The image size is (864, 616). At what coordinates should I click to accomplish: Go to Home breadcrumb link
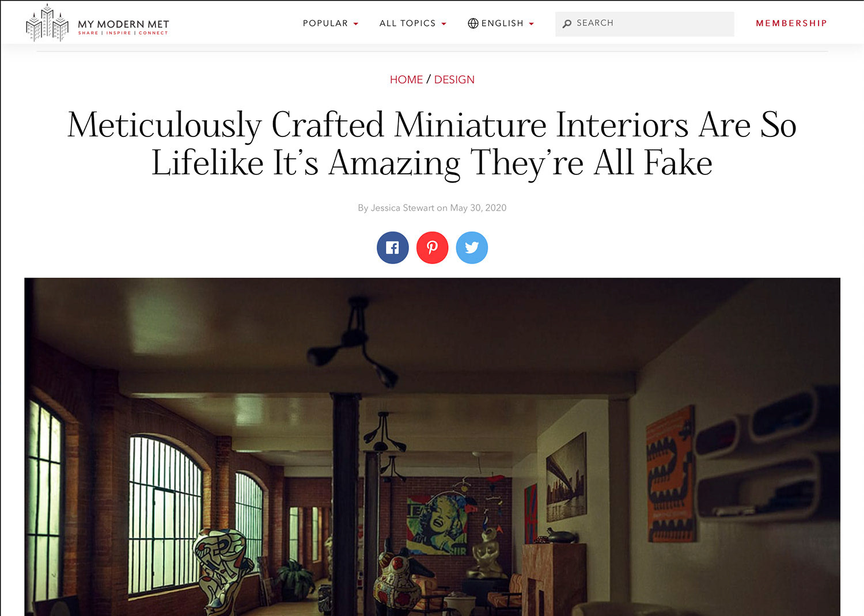pos(406,79)
